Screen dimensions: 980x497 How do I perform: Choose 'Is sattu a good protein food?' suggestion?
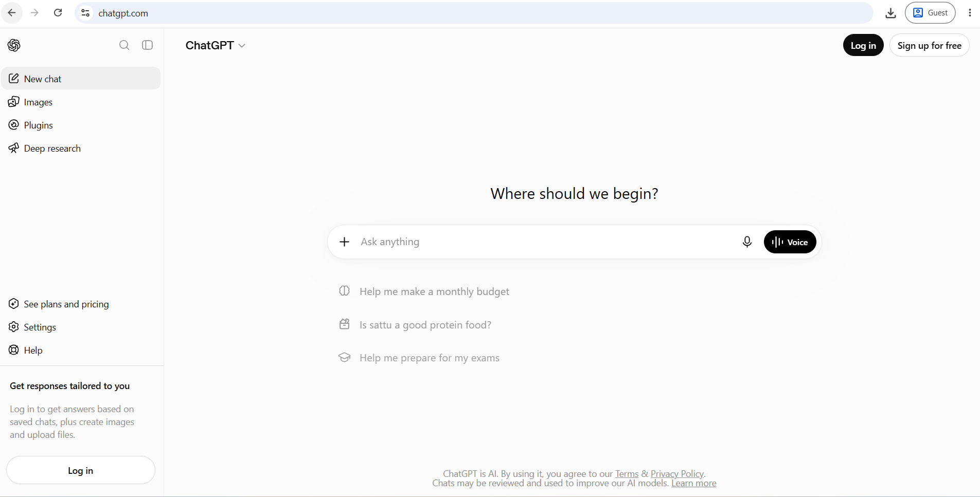415,325
